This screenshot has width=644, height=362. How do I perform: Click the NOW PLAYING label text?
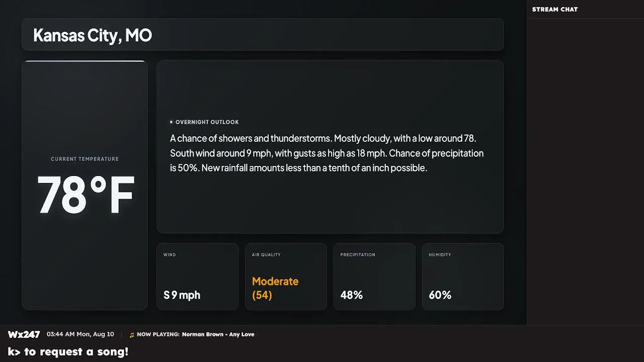pyautogui.click(x=158, y=334)
